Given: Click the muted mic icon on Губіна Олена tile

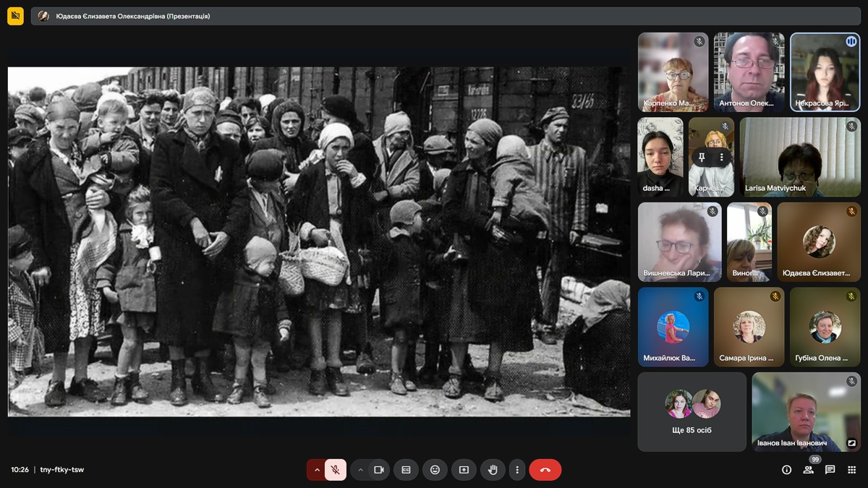Looking at the screenshot, I should [851, 296].
